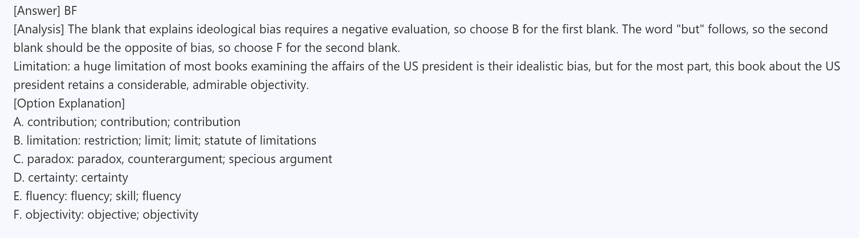Select option E fluency line
The image size is (868, 238).
pyautogui.click(x=97, y=196)
